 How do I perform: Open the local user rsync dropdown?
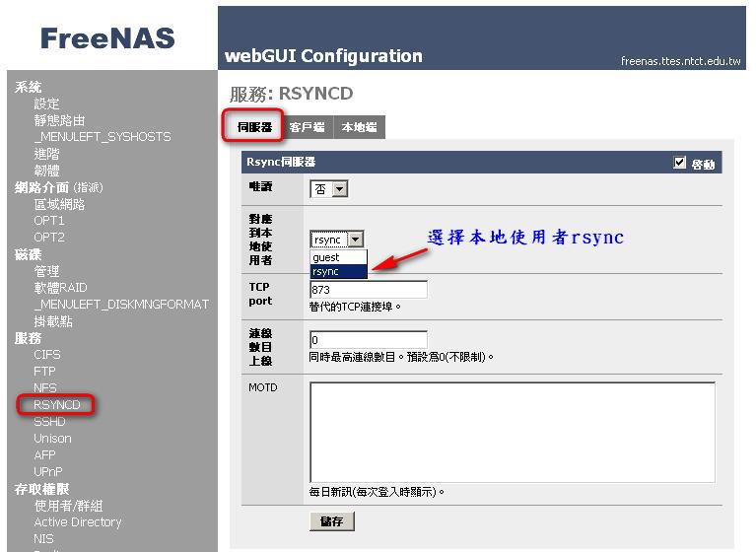pyautogui.click(x=337, y=240)
